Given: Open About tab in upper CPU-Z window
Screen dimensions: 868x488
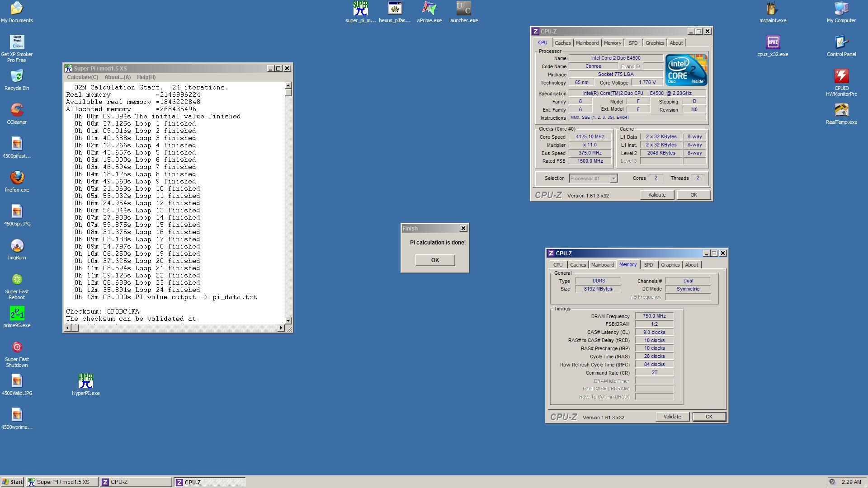Looking at the screenshot, I should 676,43.
